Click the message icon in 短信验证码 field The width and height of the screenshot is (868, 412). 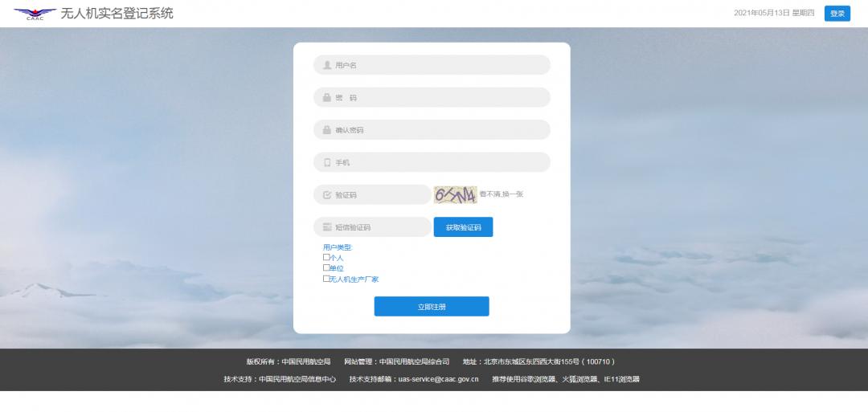[x=327, y=227]
